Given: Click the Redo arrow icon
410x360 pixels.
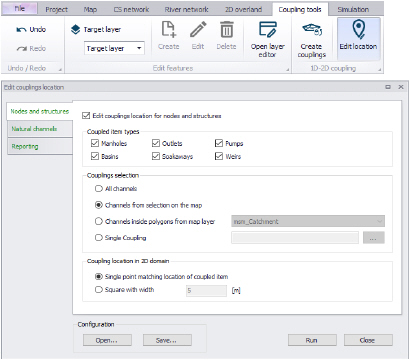Looking at the screenshot, I should point(21,49).
